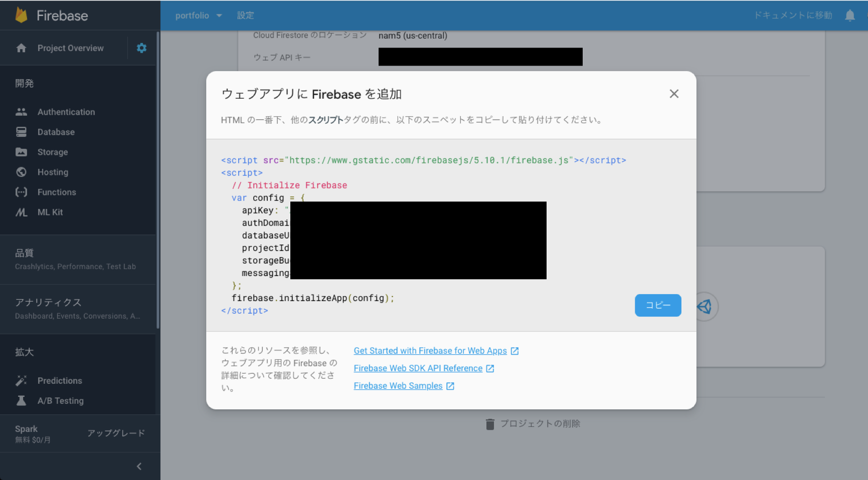Open Functions in sidebar
Image resolution: width=868 pixels, height=480 pixels.
tap(57, 192)
